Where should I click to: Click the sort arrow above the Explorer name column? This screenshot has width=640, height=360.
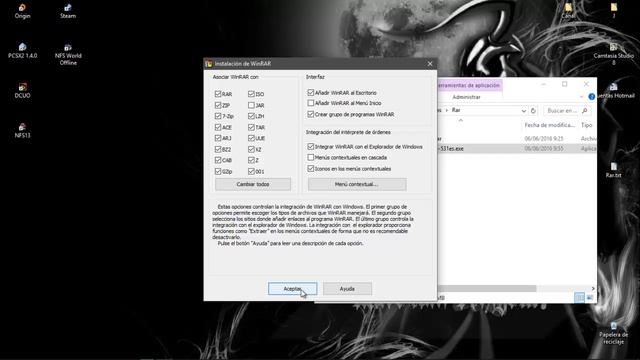point(460,120)
